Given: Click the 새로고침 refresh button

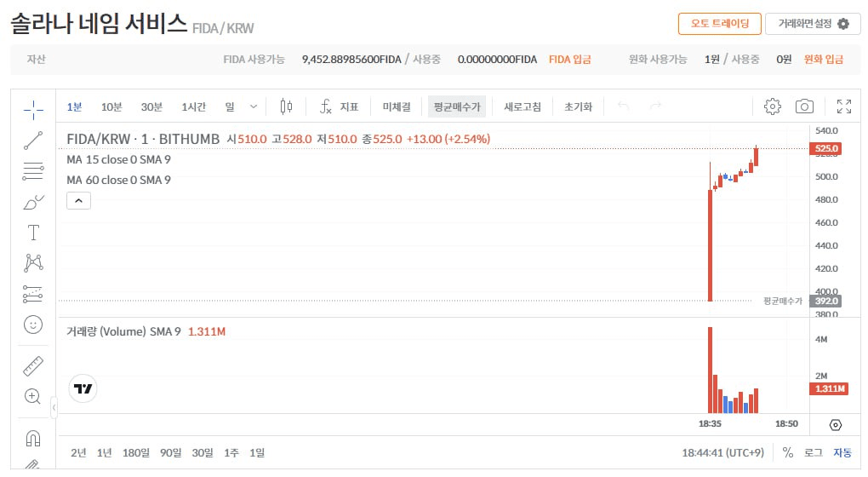Looking at the screenshot, I should [522, 106].
